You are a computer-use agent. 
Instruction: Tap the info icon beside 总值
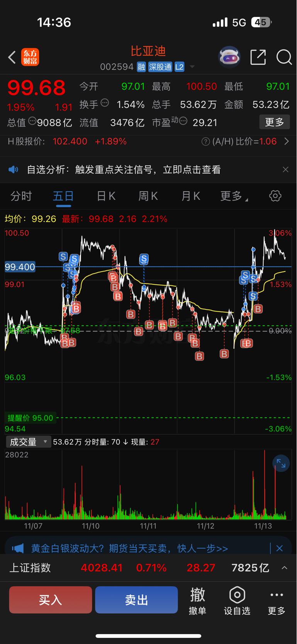coord(32,121)
